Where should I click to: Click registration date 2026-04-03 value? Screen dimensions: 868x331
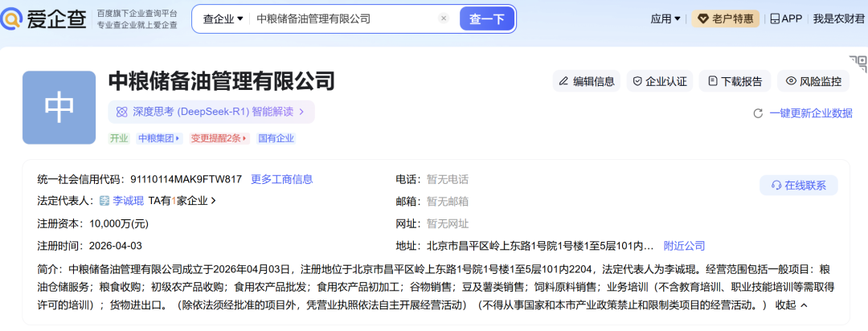tap(115, 246)
